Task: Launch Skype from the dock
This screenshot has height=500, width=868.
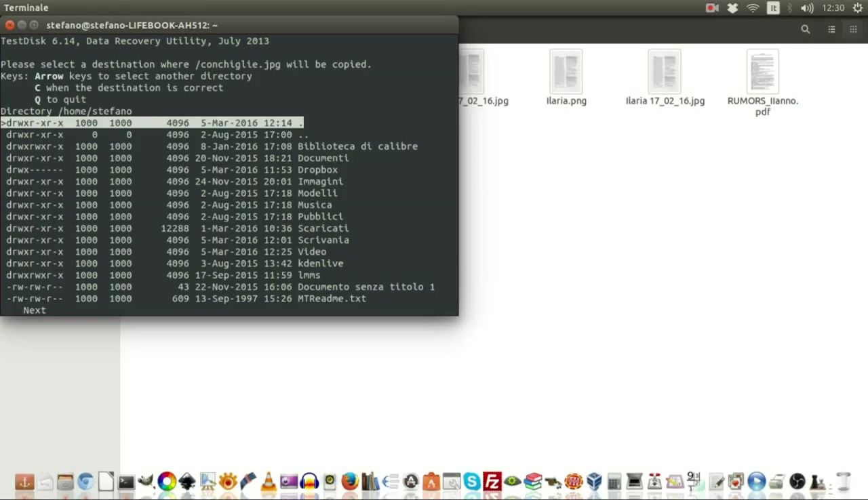Action: click(x=472, y=482)
